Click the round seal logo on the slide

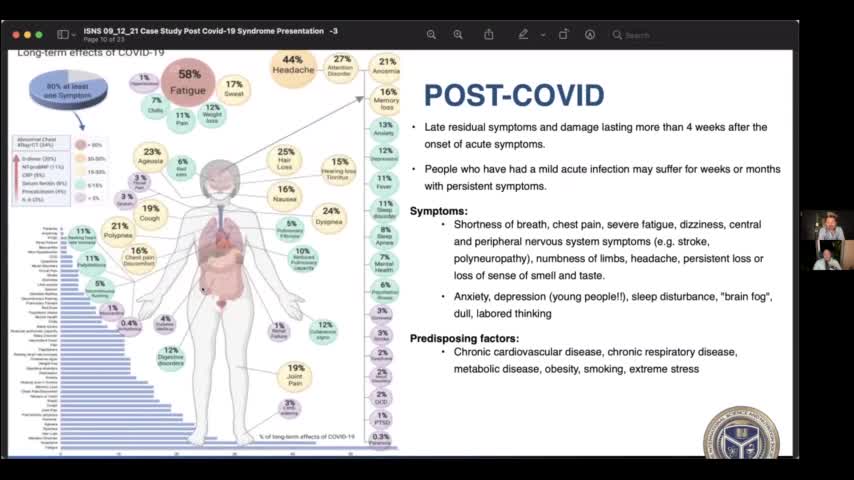tap(742, 434)
